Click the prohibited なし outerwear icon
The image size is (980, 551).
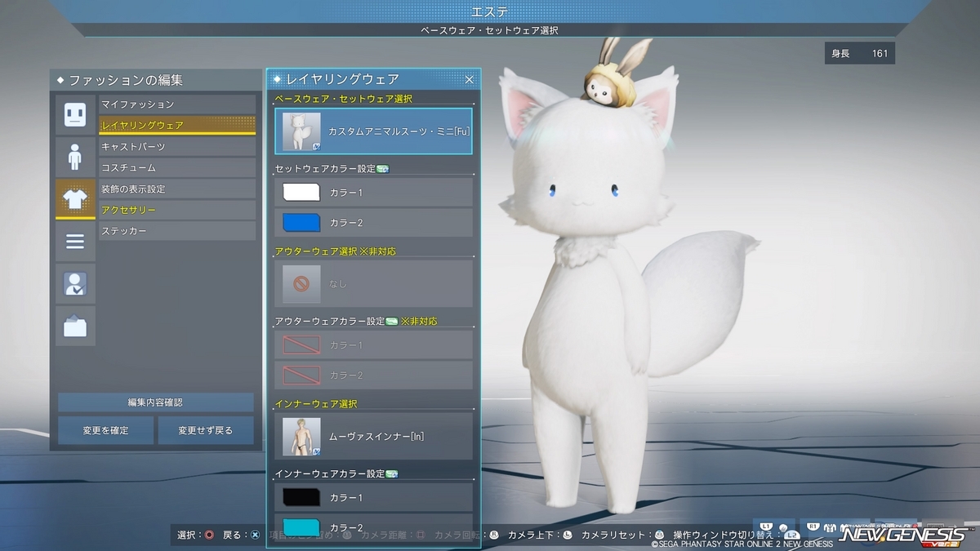[301, 284]
